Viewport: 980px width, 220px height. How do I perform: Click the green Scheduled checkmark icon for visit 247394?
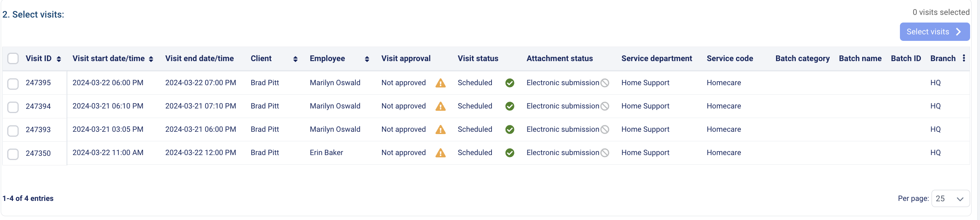pos(510,106)
